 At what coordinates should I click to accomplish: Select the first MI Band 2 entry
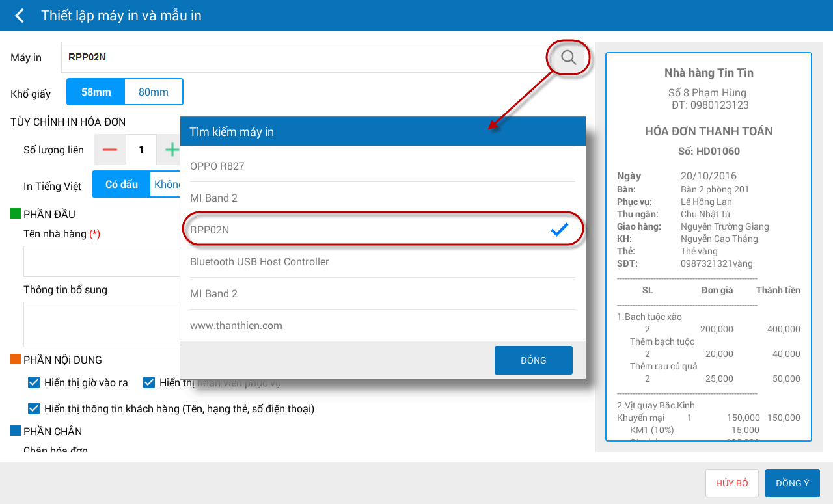383,198
